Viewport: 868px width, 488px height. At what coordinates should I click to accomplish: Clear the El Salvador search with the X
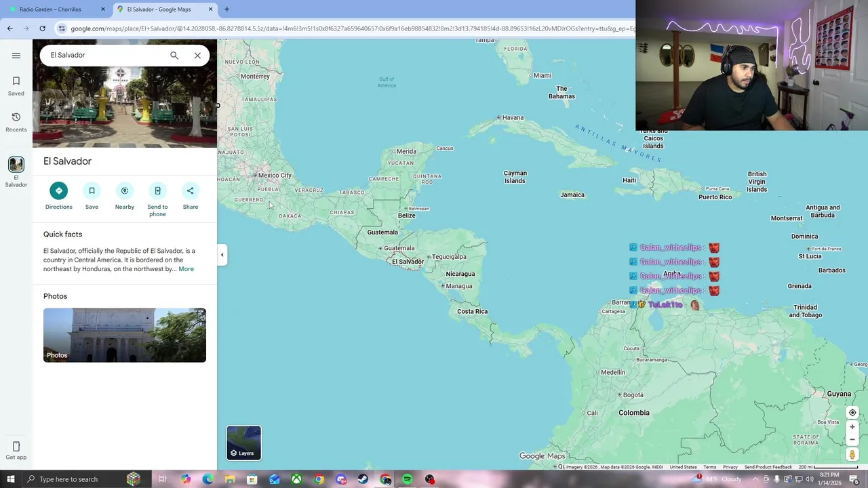pos(197,56)
